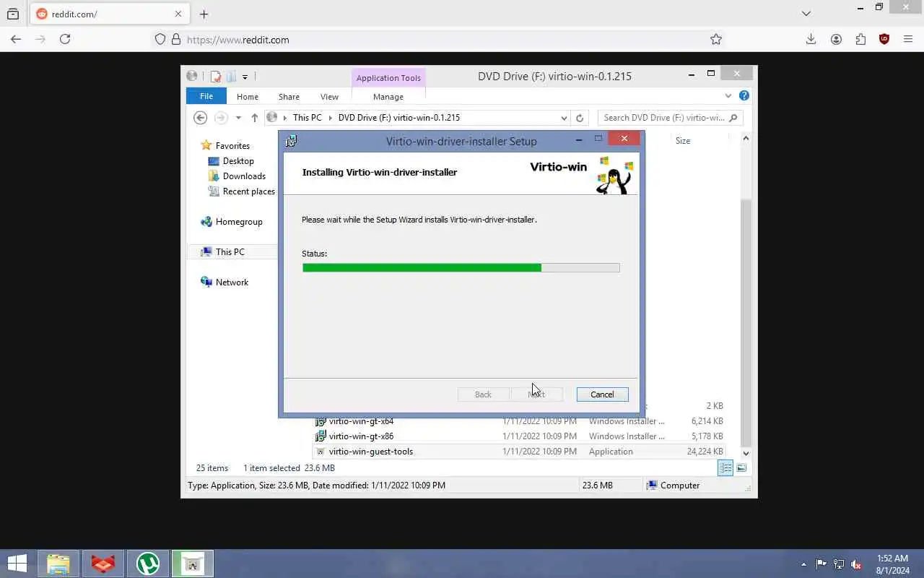
Task: Click DVD Drive (F:) breadcrumb segment
Action: point(399,118)
